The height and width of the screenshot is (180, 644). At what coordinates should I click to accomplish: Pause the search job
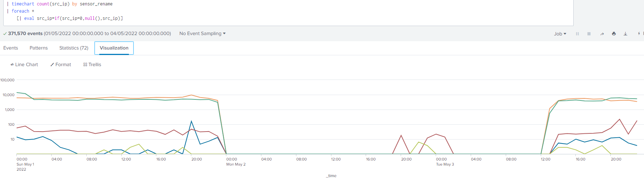coord(577,34)
